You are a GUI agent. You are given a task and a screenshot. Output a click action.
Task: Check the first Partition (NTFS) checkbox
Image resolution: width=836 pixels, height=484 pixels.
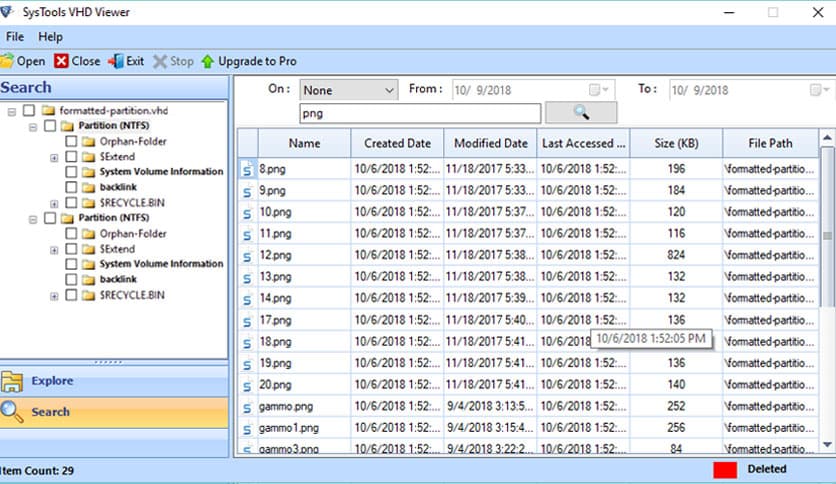pos(50,126)
